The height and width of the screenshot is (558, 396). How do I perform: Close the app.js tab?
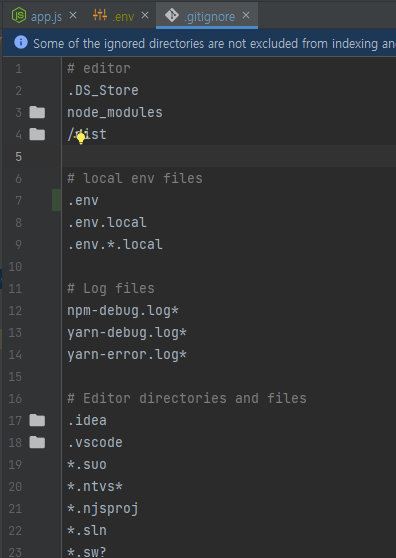point(73,15)
